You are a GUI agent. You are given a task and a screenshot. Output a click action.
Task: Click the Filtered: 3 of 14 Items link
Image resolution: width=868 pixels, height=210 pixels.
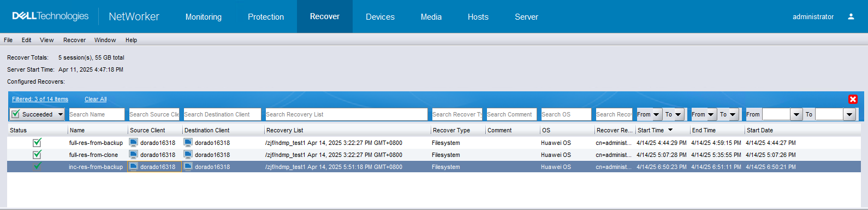coord(40,99)
